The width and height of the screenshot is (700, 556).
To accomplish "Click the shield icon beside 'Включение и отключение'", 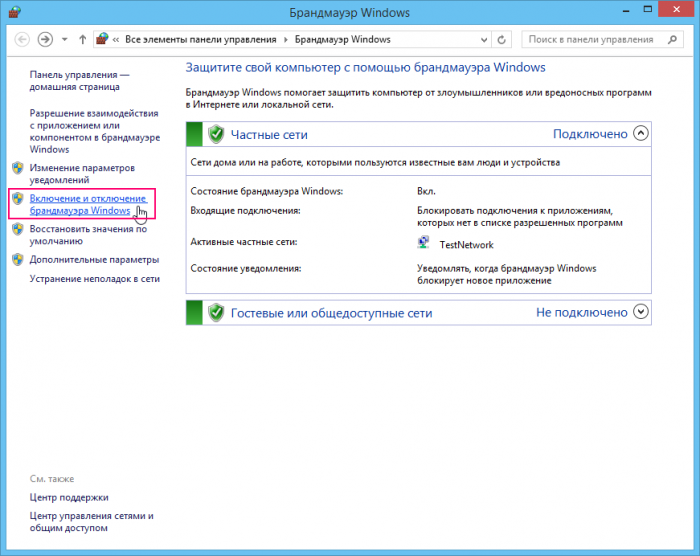I will (x=18, y=198).
